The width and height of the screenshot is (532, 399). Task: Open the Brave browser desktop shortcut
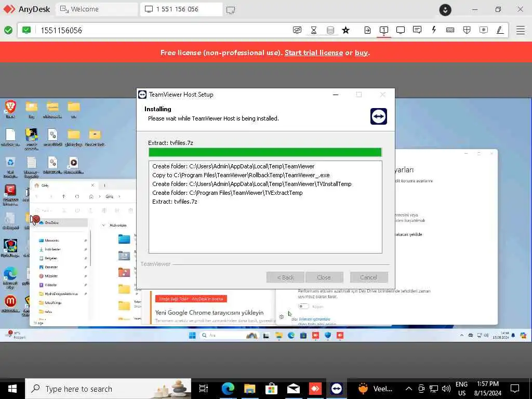10,109
